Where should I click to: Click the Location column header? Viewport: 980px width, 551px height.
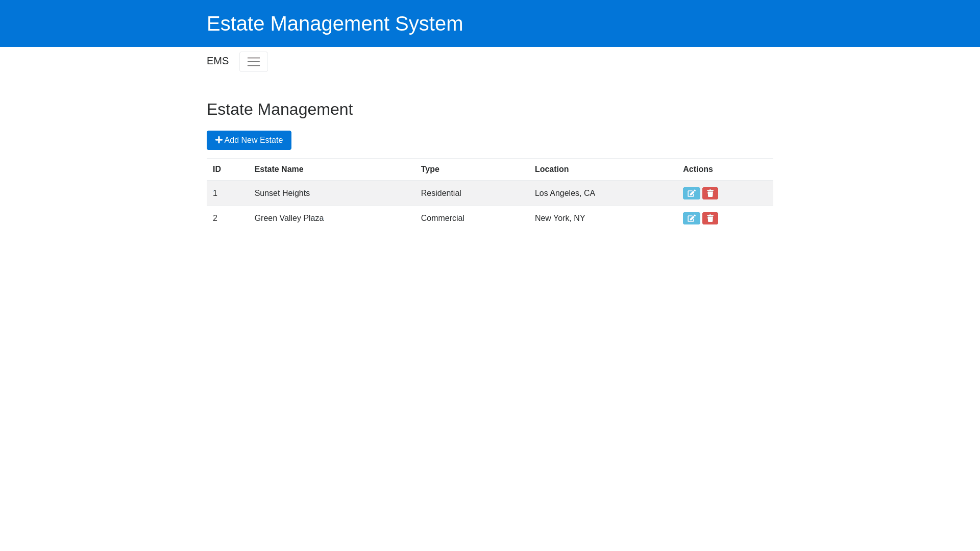coord(551,169)
